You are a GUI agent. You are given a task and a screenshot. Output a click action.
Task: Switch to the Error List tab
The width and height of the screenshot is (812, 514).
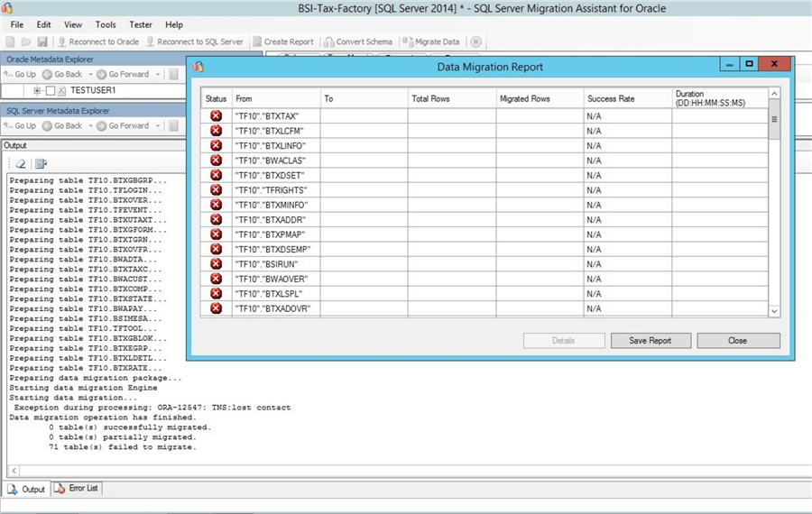click(78, 489)
